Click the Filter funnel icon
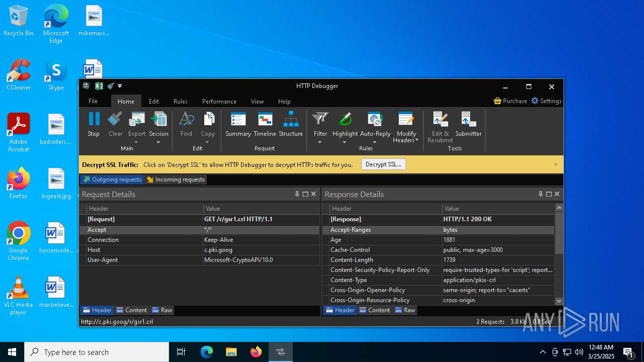Viewport: 644px width, 362px height. click(320, 119)
